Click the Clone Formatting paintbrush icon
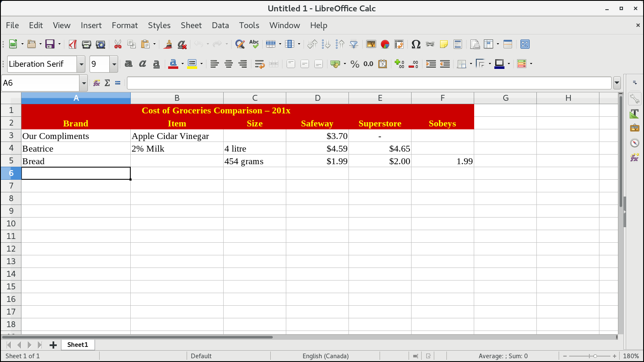Screen dimensions: 644x362 point(168,44)
